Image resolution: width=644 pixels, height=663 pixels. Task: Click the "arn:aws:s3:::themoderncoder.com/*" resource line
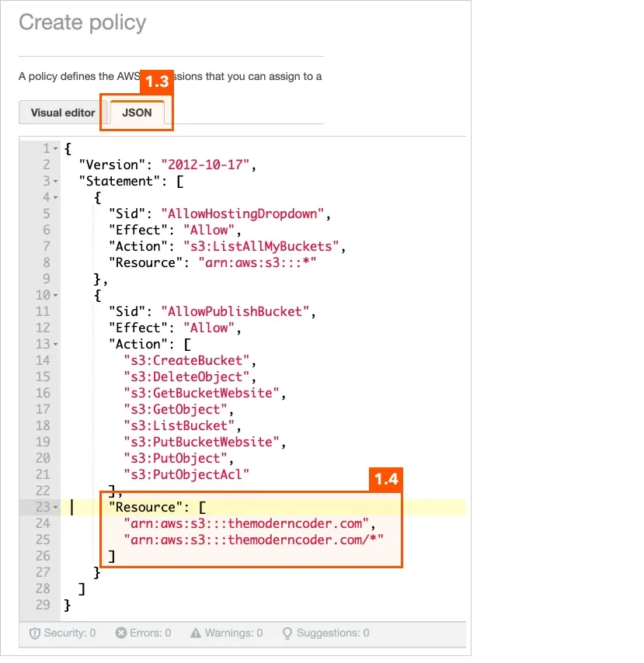[x=253, y=540]
